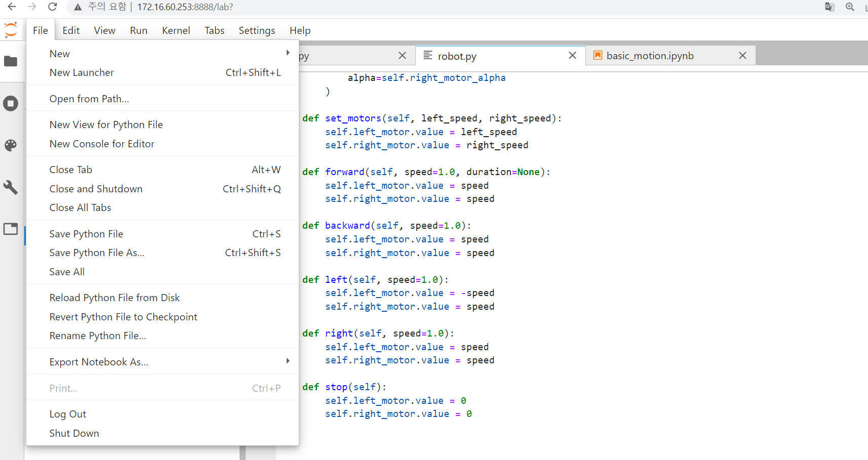Open the command palette sidebar icon
The height and width of the screenshot is (460, 868).
tap(11, 145)
